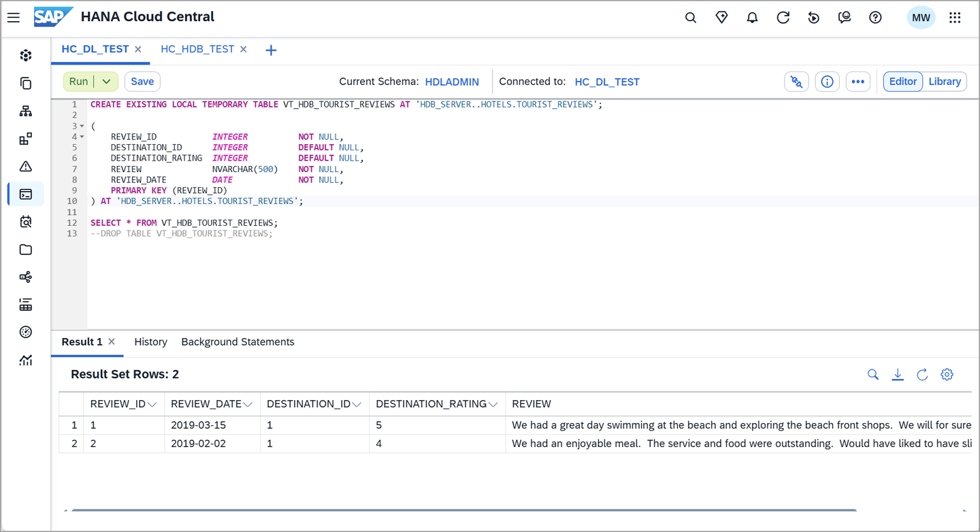Click the copy pages icon in sidebar
The width and height of the screenshot is (980, 532).
coord(26,83)
